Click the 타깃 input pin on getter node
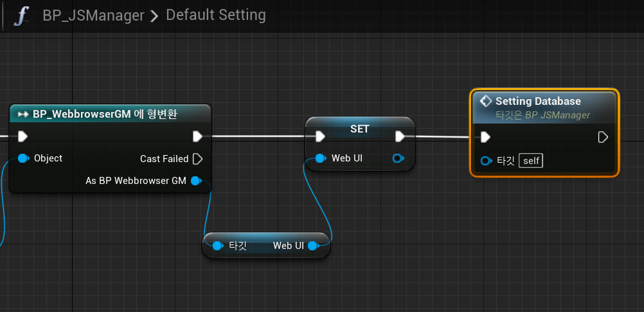 217,246
